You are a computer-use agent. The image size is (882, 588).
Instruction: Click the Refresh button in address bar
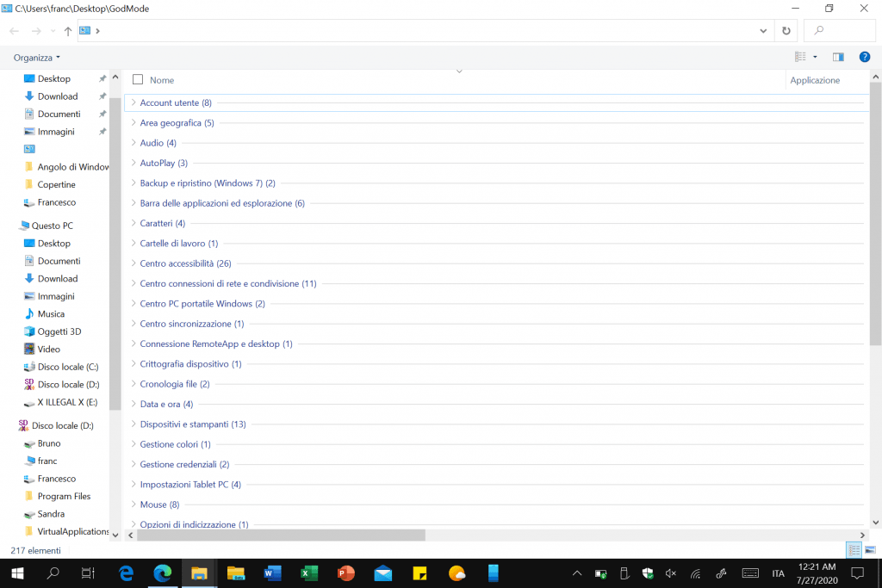786,30
